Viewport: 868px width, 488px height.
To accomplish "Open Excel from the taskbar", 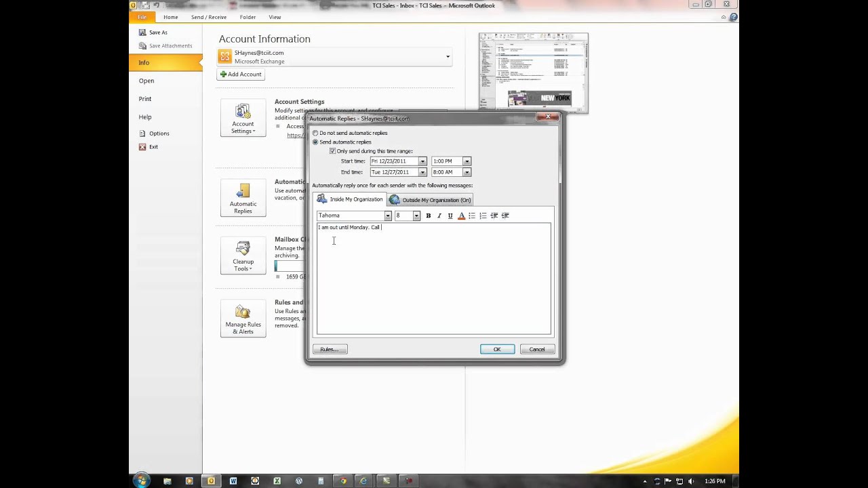I will [x=277, y=481].
